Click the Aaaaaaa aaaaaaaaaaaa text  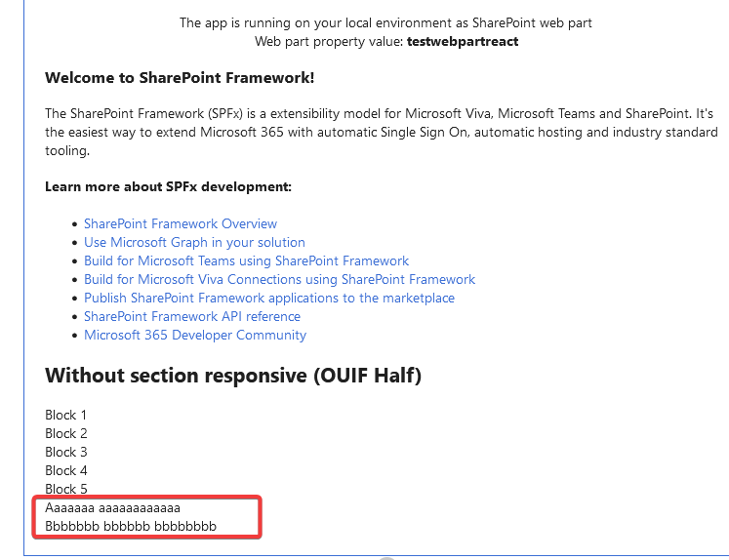(112, 508)
